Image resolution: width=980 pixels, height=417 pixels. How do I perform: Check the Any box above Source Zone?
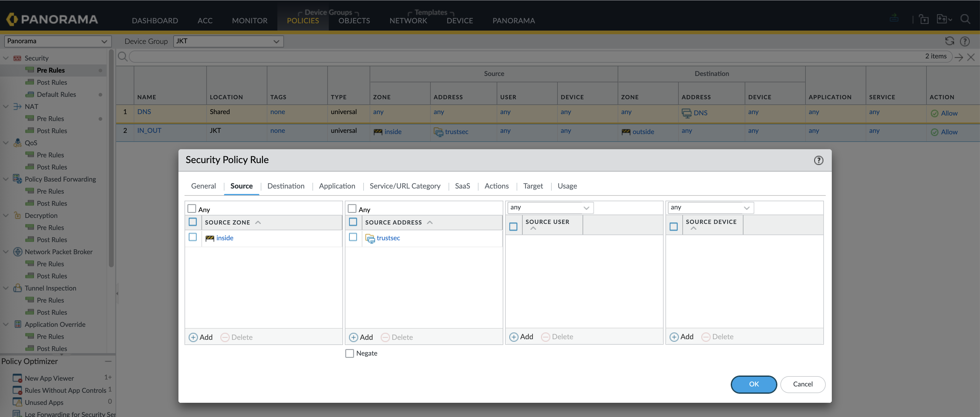click(x=192, y=209)
